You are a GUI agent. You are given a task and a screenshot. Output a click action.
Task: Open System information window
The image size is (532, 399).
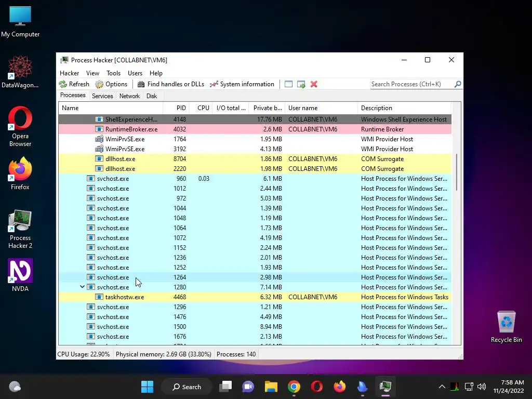tap(242, 84)
